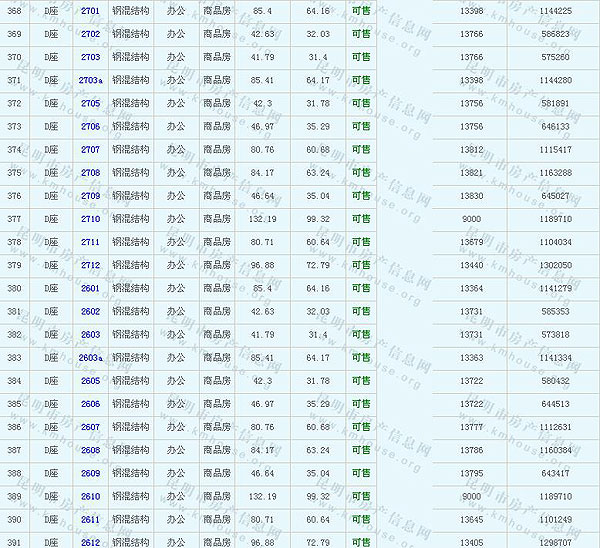Screen dimensions: 600x548
Task: Open room 2710 link
Action: pyautogui.click(x=90, y=218)
